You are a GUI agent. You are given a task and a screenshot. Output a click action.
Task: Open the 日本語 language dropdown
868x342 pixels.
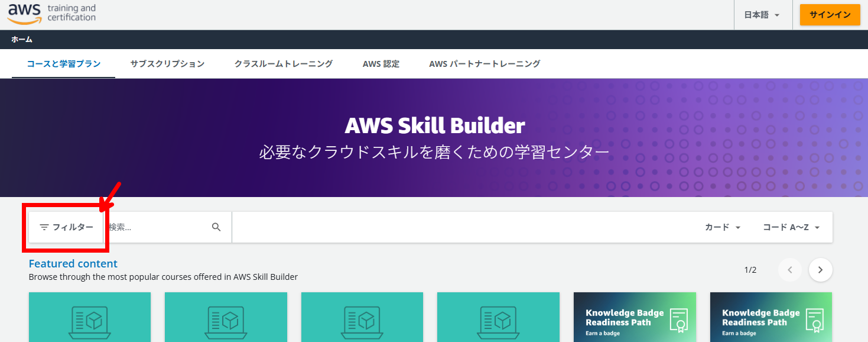click(762, 15)
